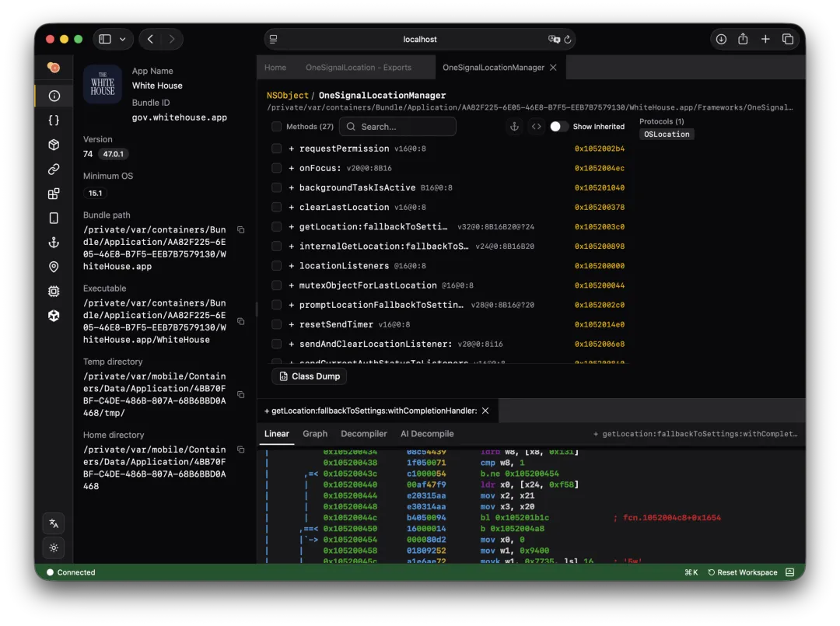Open the cube package sidebar icon
Viewport: 840px width, 626px height.
coord(54,145)
